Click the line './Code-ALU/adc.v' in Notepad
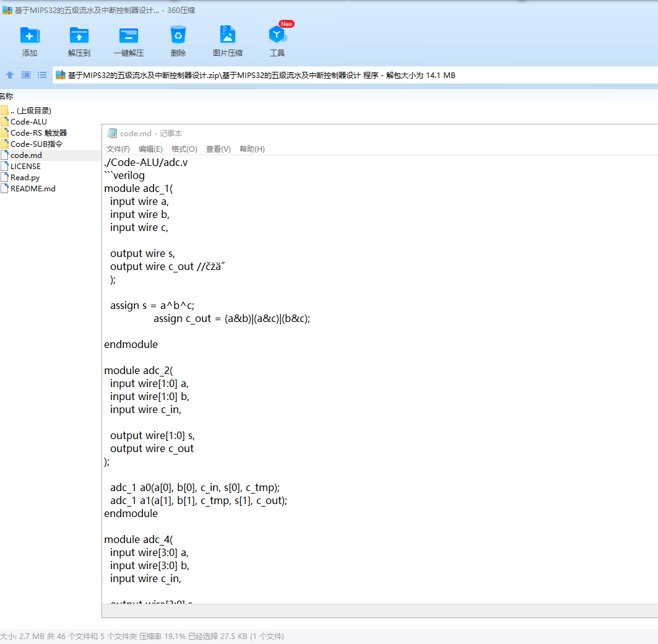Viewport: 658px width, 644px height. click(x=145, y=162)
